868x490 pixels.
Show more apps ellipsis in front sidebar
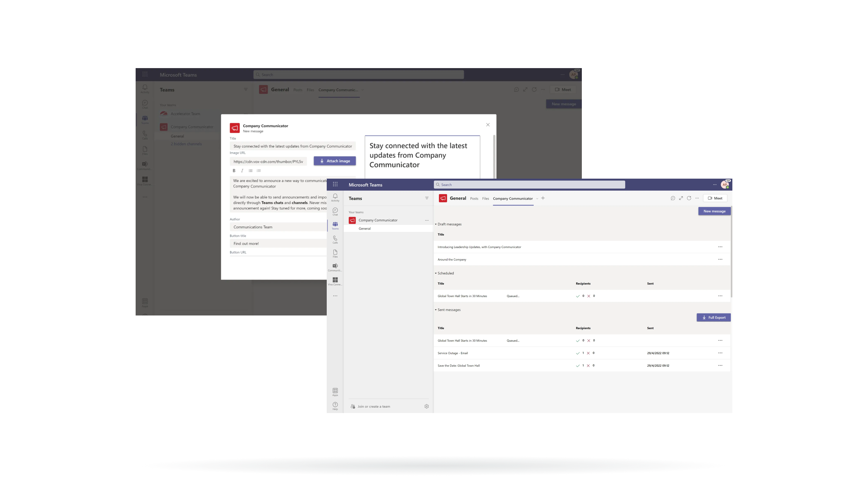tap(335, 296)
